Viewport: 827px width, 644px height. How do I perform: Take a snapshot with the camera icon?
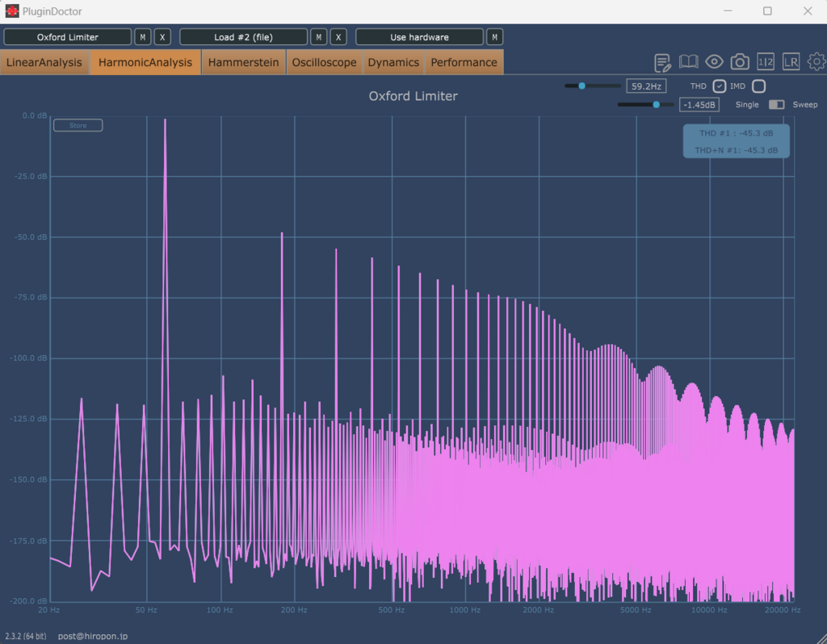point(740,61)
